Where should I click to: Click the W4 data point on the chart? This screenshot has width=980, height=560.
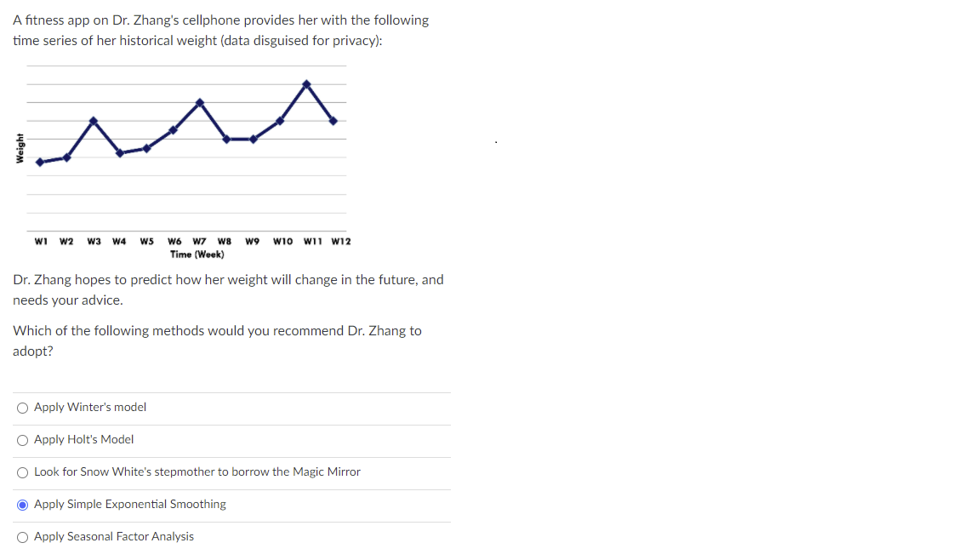click(120, 152)
